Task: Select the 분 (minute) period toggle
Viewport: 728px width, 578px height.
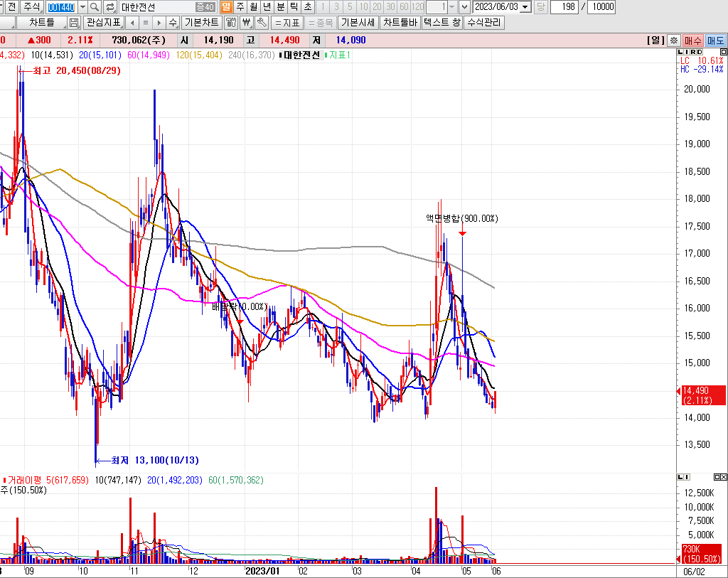Action: (x=280, y=7)
